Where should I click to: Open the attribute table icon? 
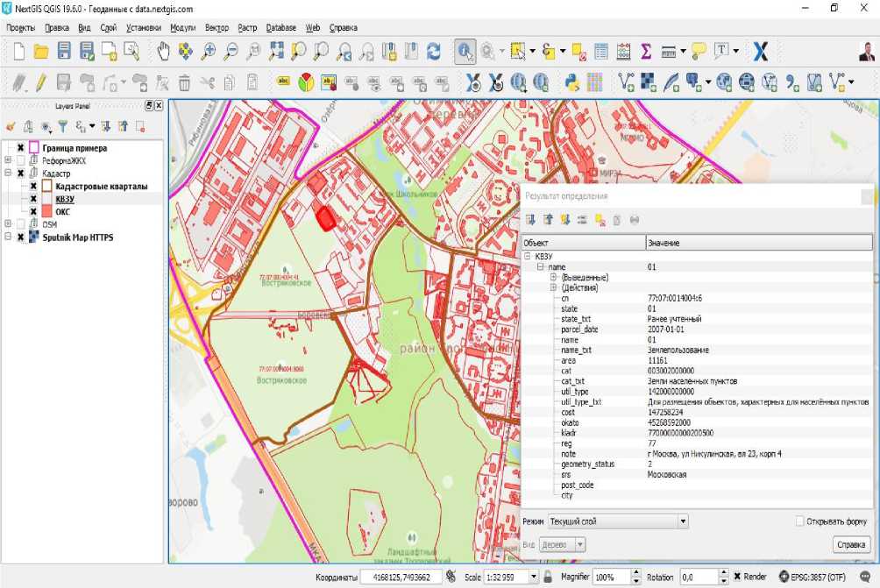(601, 52)
